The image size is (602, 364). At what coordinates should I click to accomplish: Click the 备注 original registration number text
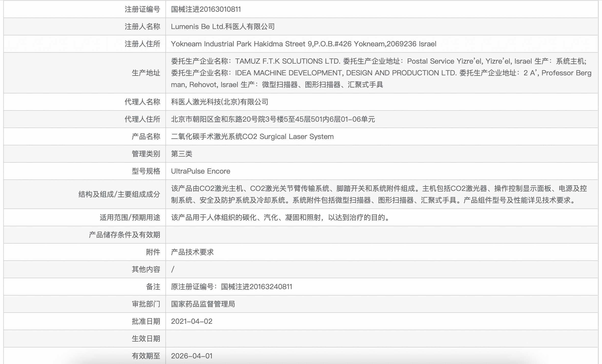click(232, 287)
